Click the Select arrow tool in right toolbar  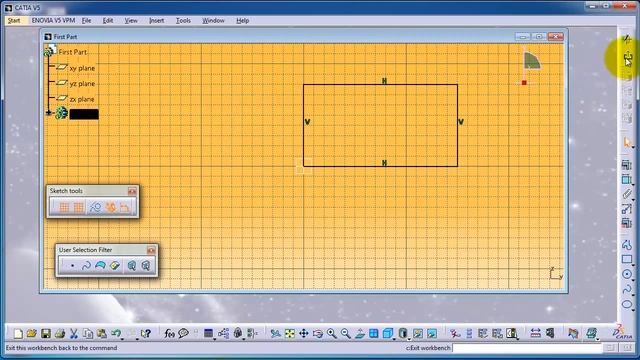[627, 142]
